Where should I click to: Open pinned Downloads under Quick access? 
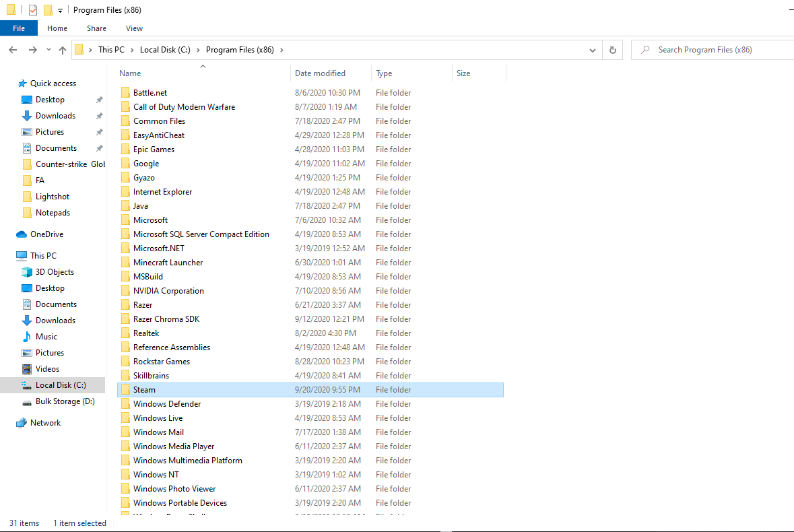pyautogui.click(x=55, y=116)
